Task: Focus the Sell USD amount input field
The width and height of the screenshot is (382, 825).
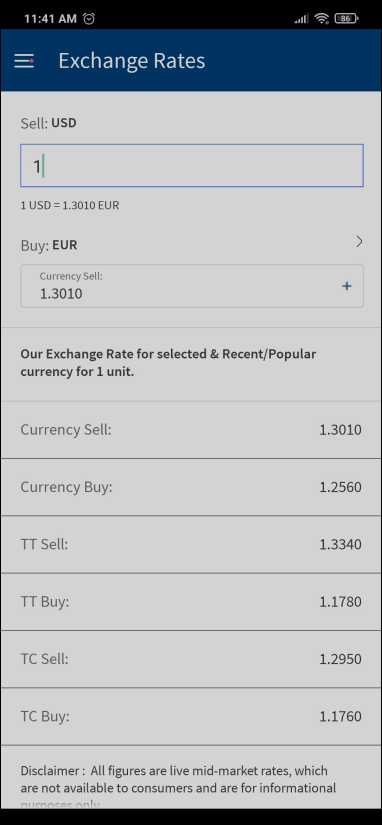Action: [x=192, y=166]
